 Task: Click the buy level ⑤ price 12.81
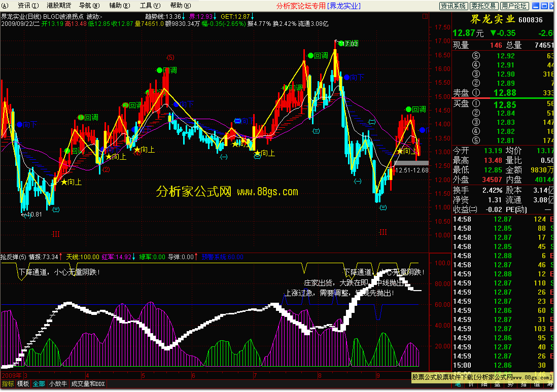[505, 140]
